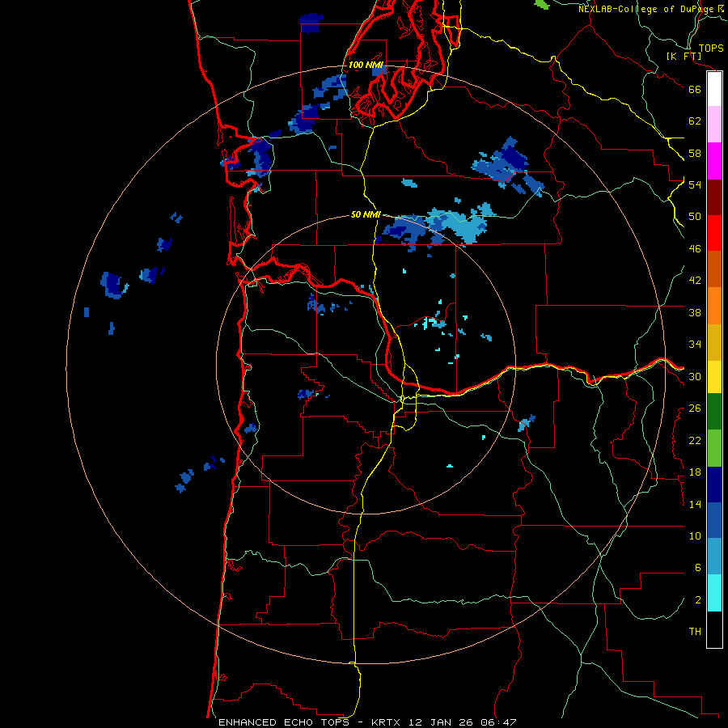Click the "38" legend value

tap(695, 312)
